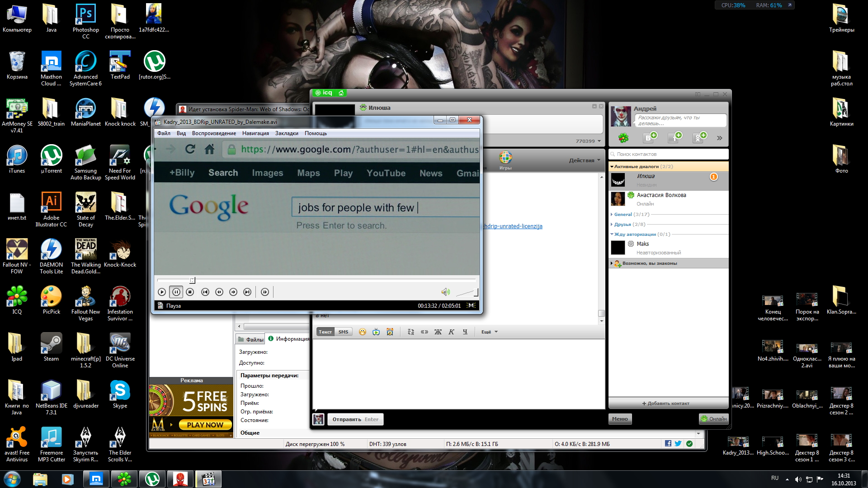Open the Навигация menu in player
The height and width of the screenshot is (488, 868).
tap(255, 133)
